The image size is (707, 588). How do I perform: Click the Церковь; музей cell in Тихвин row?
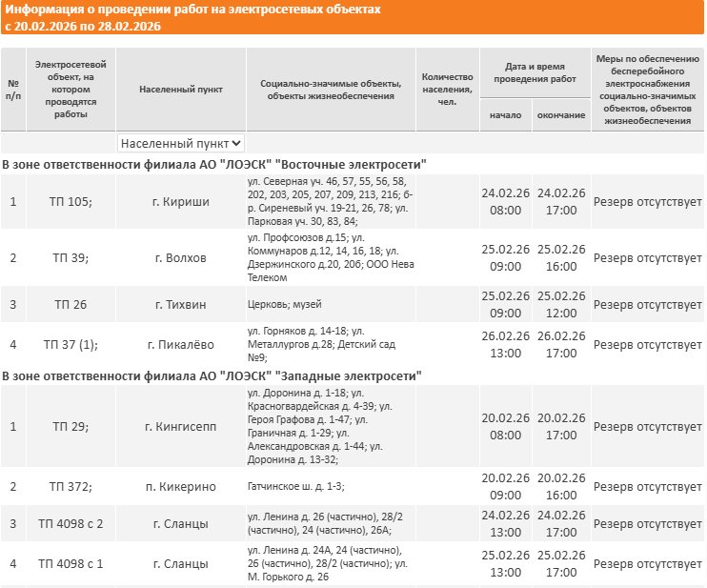coord(331,304)
